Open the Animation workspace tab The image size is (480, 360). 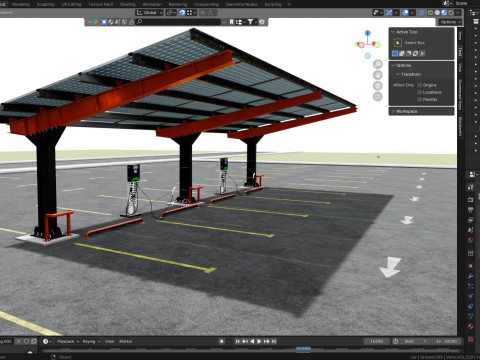click(x=152, y=4)
